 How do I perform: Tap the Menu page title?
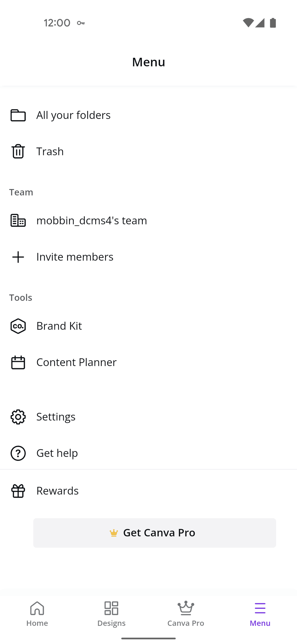pos(149,62)
